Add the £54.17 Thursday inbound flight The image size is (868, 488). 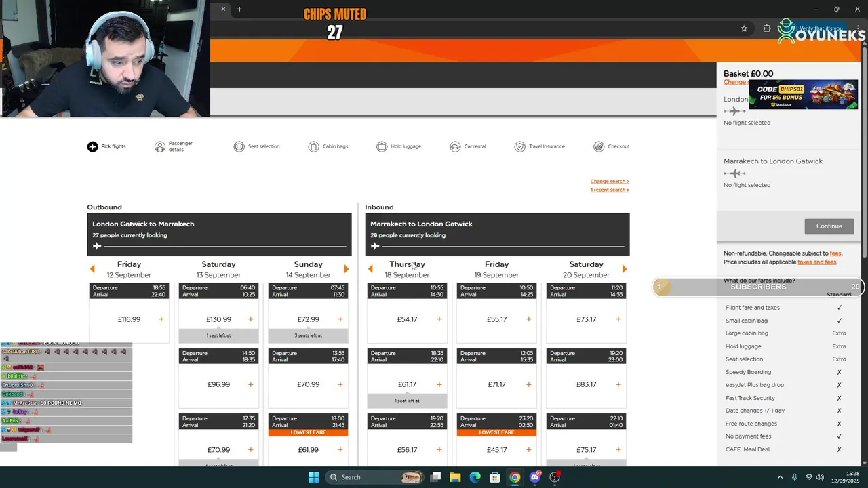coord(439,319)
